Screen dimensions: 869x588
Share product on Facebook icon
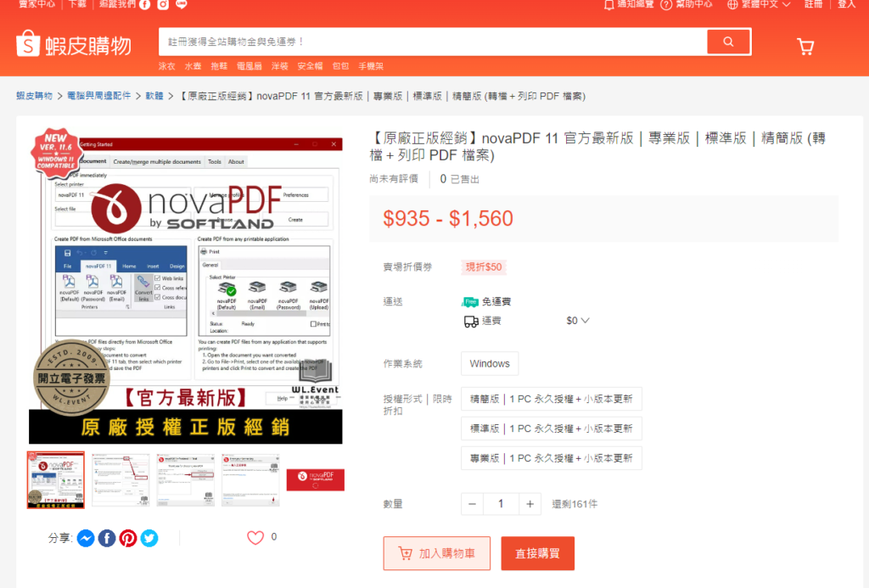(x=106, y=538)
